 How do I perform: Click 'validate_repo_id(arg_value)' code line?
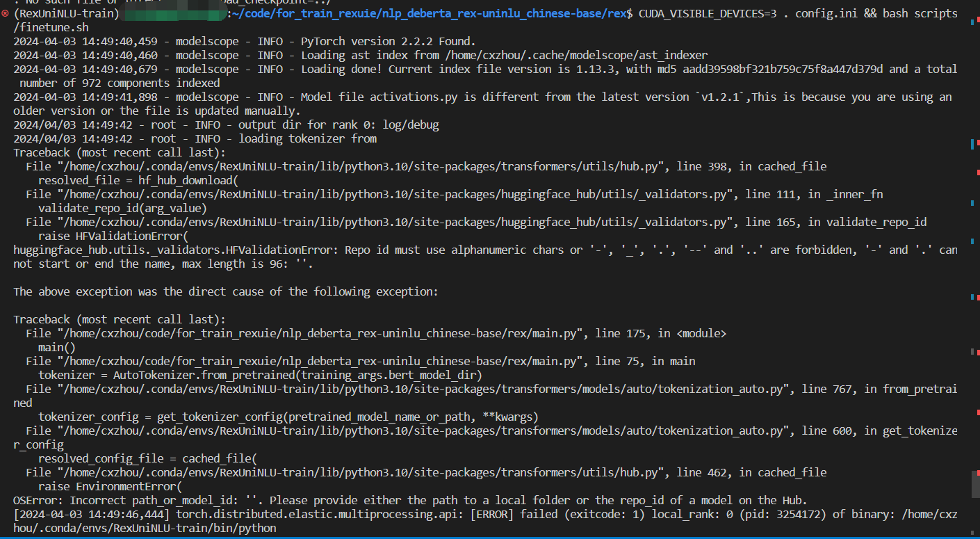123,209
